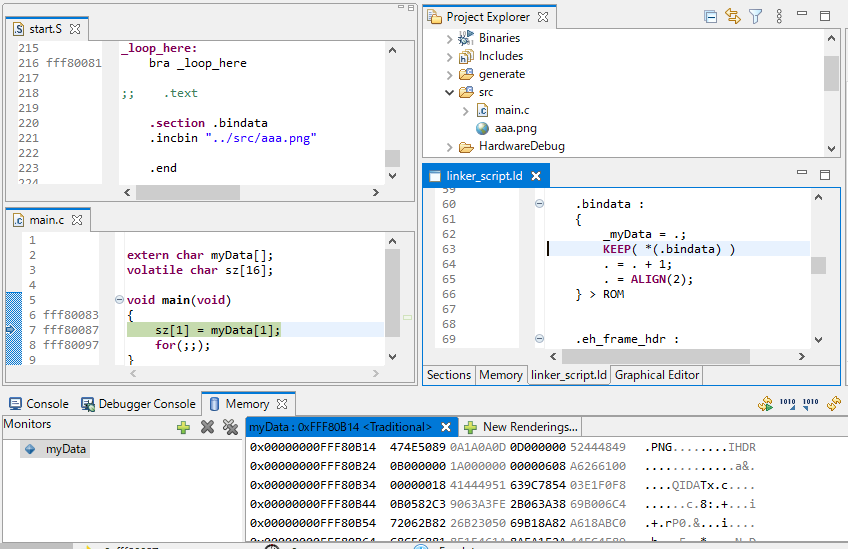Expand the Binaries tree node

(x=449, y=38)
